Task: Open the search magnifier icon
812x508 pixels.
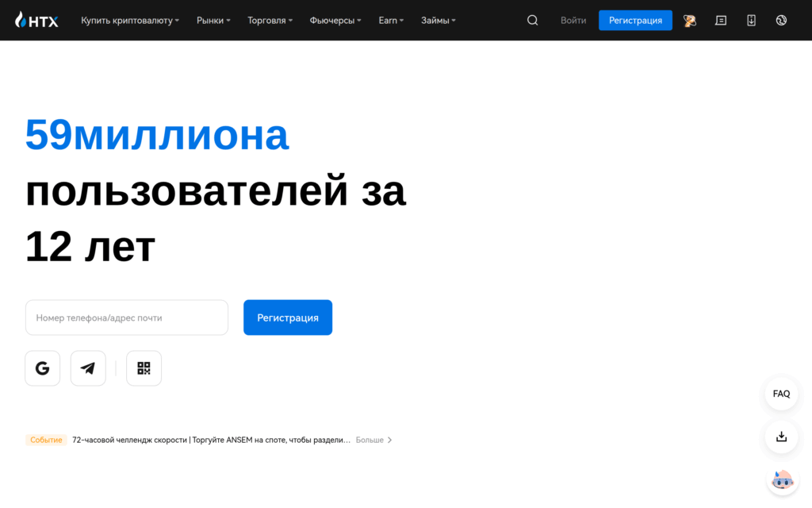Action: point(532,20)
